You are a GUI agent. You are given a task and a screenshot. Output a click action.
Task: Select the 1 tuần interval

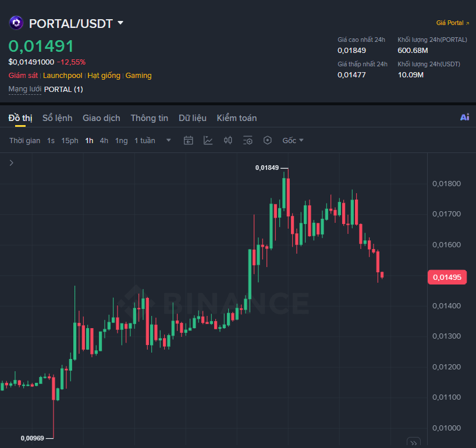[x=145, y=141]
